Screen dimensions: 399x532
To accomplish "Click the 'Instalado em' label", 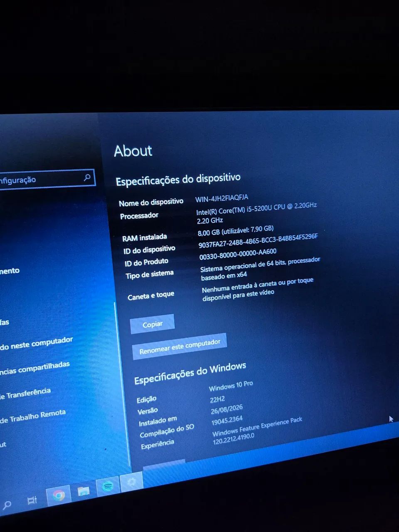I will pyautogui.click(x=158, y=421).
